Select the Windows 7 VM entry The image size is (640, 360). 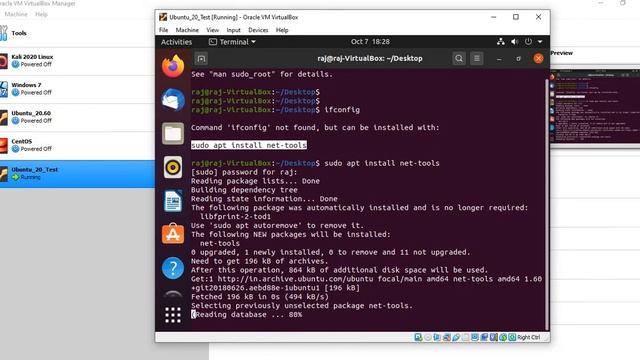click(78, 89)
